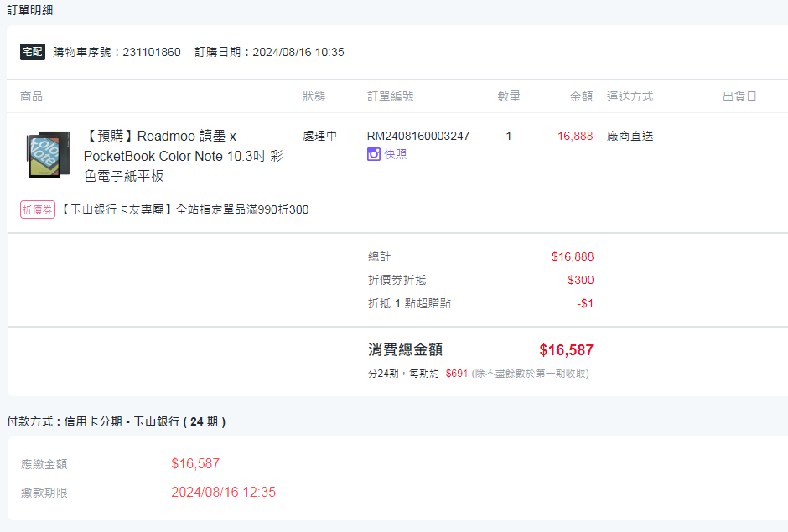
Task: Click the camera snapshot icon
Action: coord(373,154)
